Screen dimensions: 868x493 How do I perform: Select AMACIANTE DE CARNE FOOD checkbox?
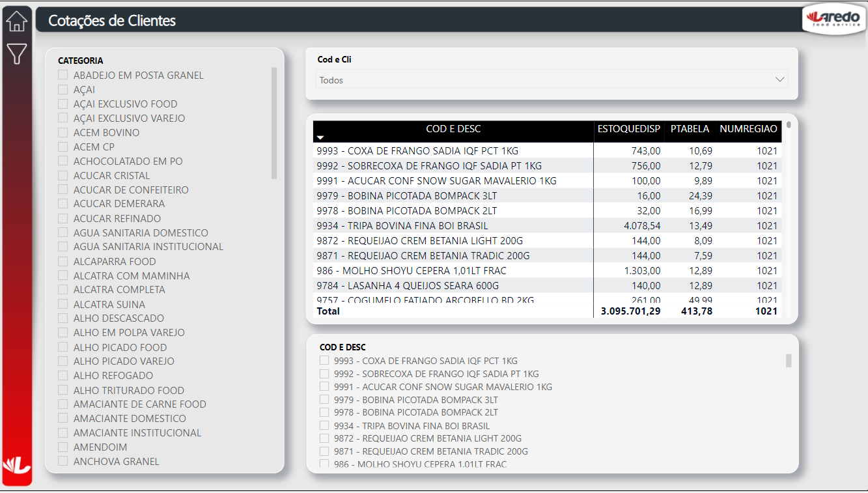point(63,404)
